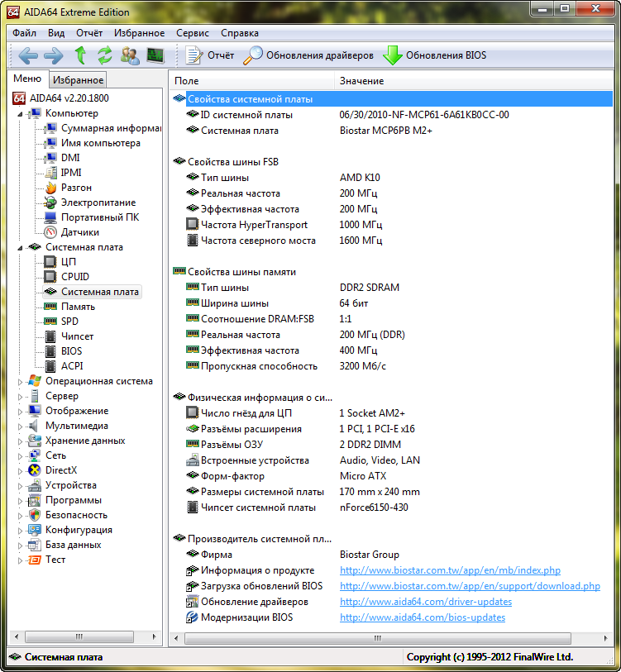The width and height of the screenshot is (621, 672).
Task: Expand the Отображение branch
Action: coord(20,412)
